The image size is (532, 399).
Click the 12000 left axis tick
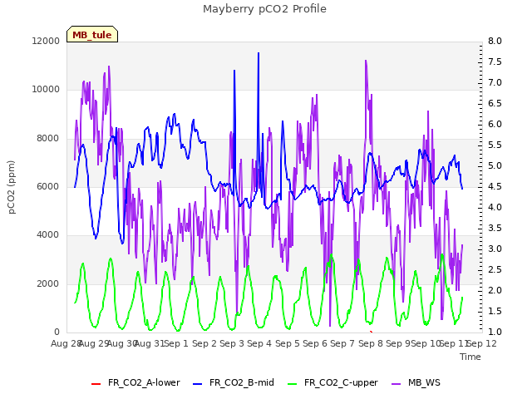coord(46,41)
